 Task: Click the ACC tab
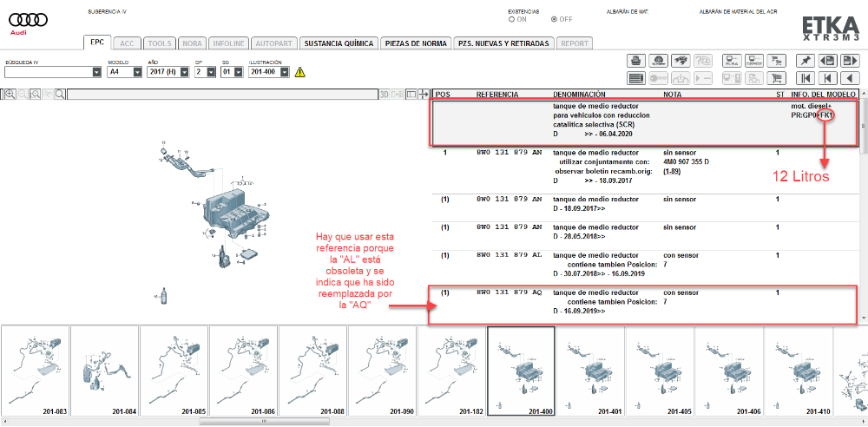pyautogui.click(x=128, y=43)
